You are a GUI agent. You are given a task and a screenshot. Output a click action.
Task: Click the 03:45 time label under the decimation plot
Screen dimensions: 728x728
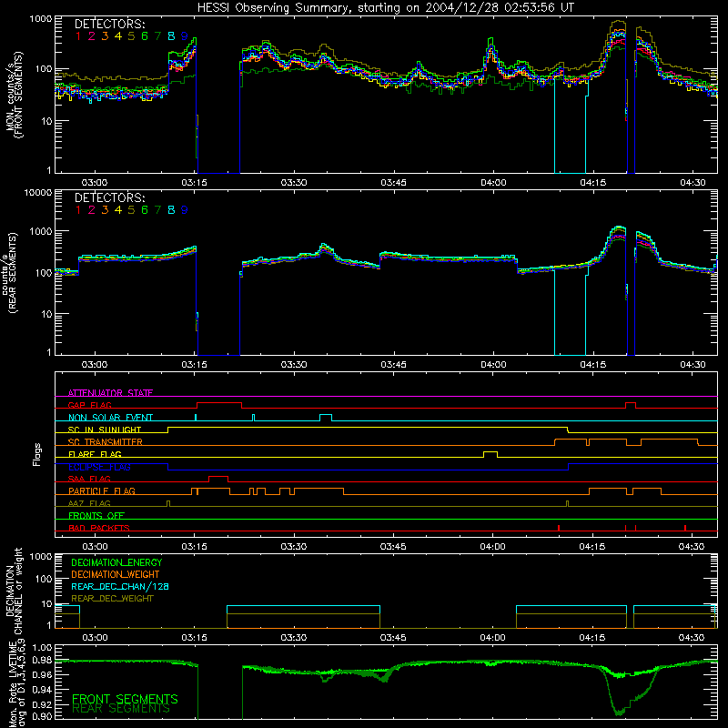(393, 638)
